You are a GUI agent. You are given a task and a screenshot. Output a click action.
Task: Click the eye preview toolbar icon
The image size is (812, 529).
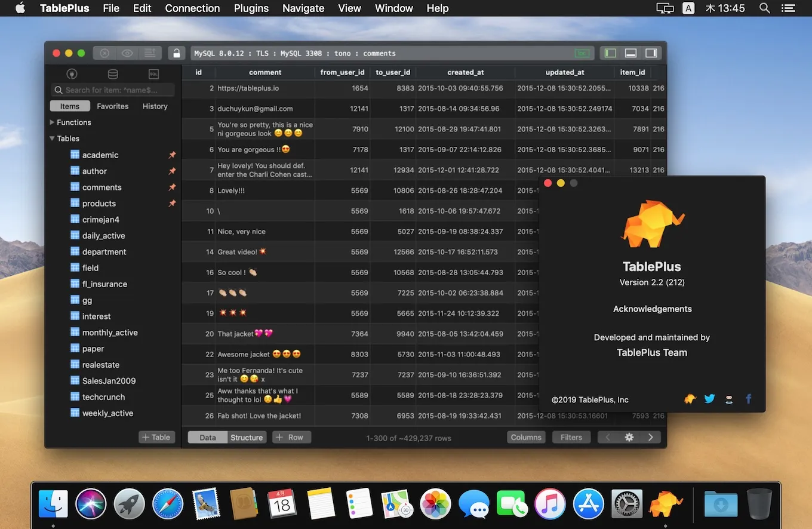tap(127, 53)
